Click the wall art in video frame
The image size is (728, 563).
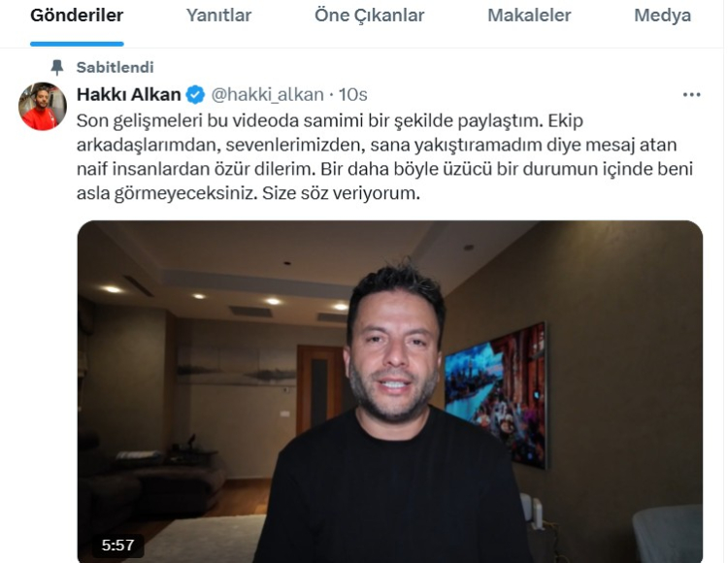click(x=495, y=394)
